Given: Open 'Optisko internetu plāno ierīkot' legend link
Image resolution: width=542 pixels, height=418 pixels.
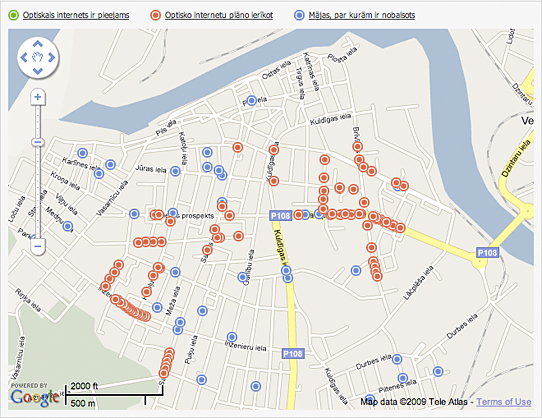Looking at the screenshot, I should pos(218,15).
